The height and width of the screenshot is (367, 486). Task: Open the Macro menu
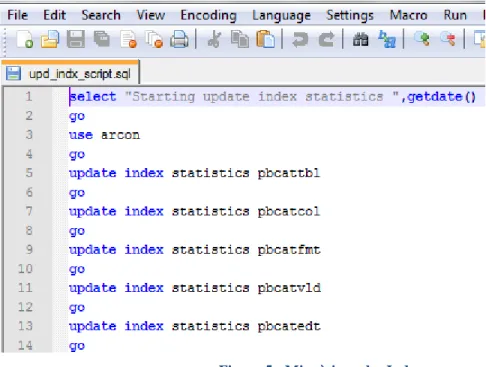click(408, 15)
